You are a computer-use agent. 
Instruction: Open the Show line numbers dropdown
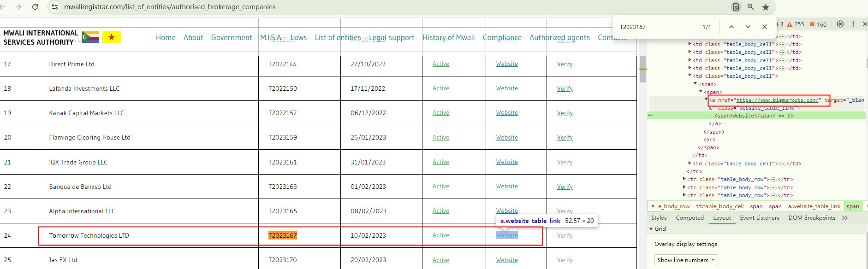pos(686,260)
